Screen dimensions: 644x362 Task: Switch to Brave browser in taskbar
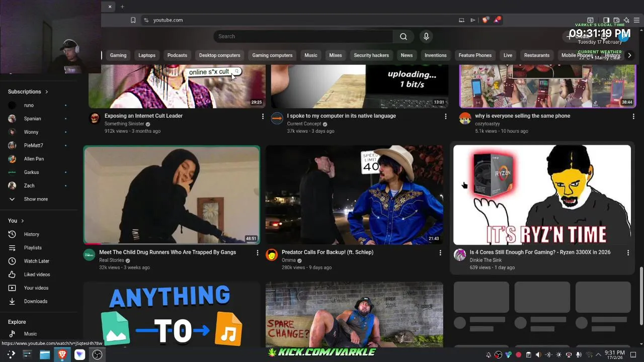coord(62,354)
